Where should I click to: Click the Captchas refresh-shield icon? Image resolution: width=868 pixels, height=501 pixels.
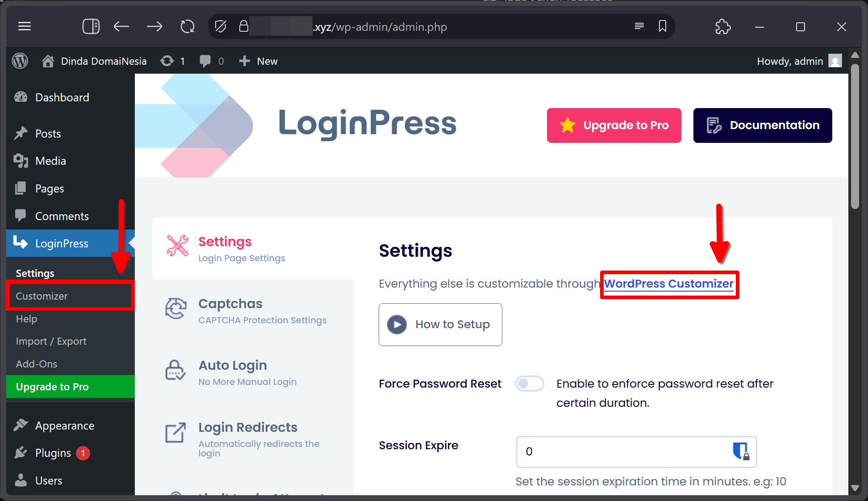176,309
